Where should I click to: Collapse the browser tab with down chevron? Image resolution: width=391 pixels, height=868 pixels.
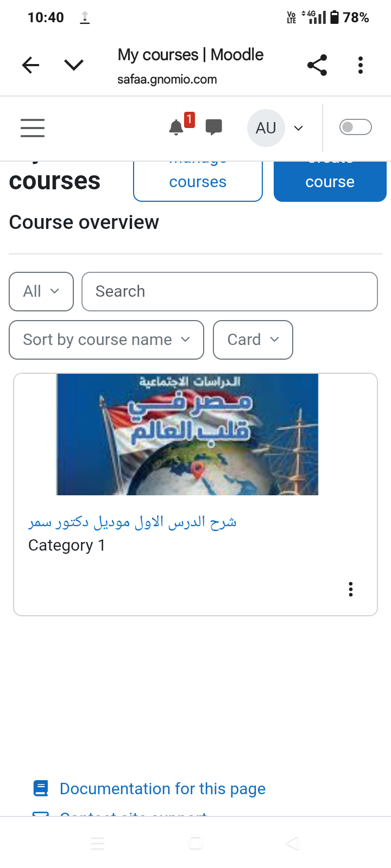pos(74,65)
